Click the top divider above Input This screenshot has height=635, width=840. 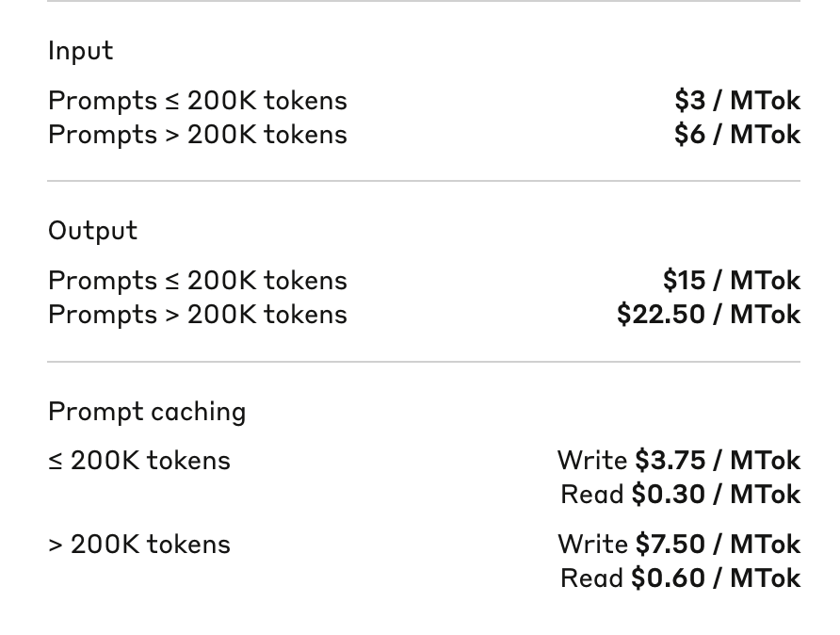click(424, 2)
